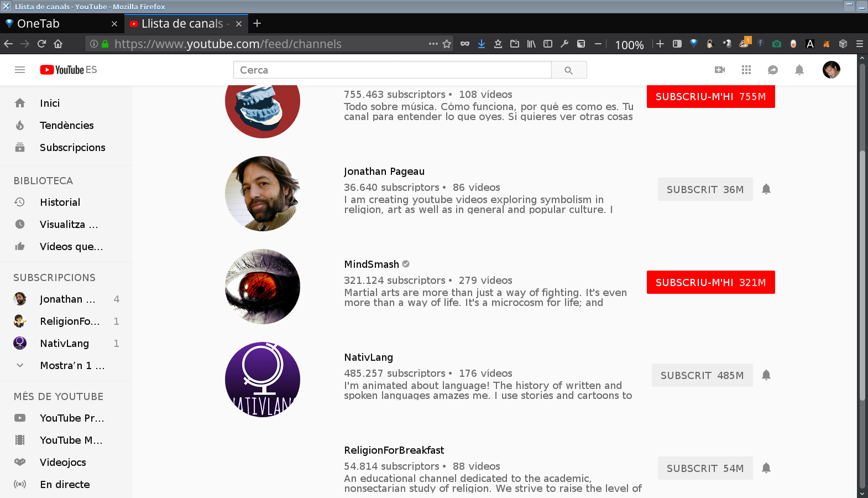Screen dimensions: 868x498
Task: Open the NativLang channel title
Action: tap(369, 357)
